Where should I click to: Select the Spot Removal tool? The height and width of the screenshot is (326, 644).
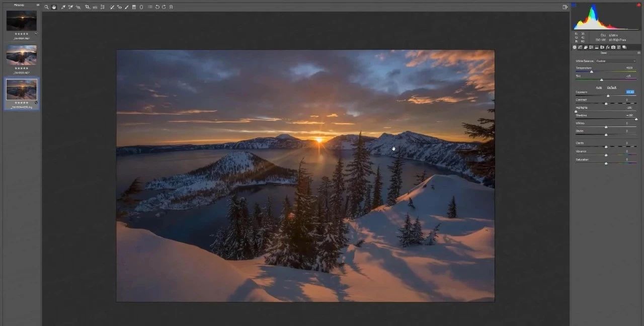coord(111,7)
